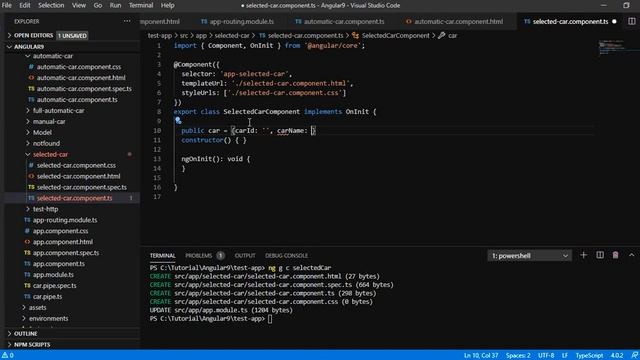
Task: Click the feedback icon in status bar
Action: [634, 355]
